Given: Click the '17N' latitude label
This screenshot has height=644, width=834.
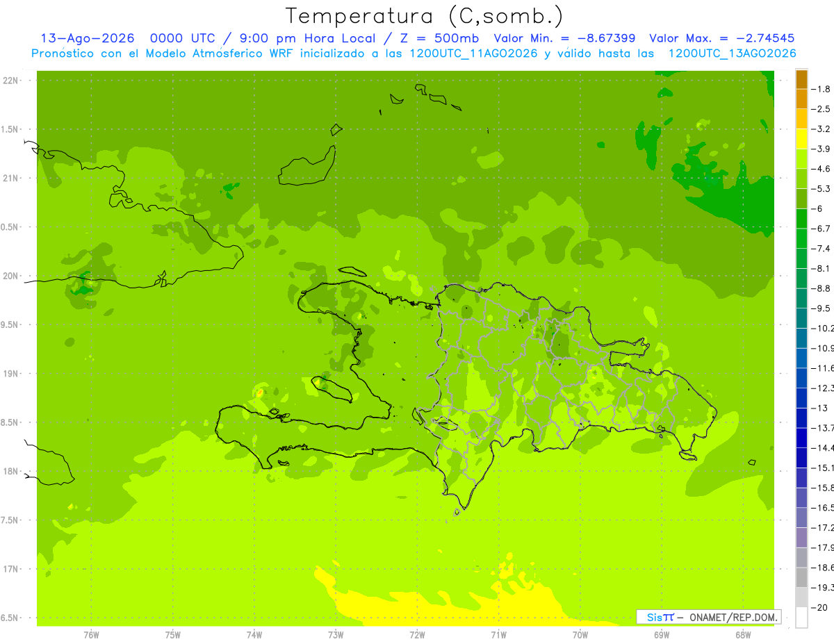Looking at the screenshot, I should [11, 569].
